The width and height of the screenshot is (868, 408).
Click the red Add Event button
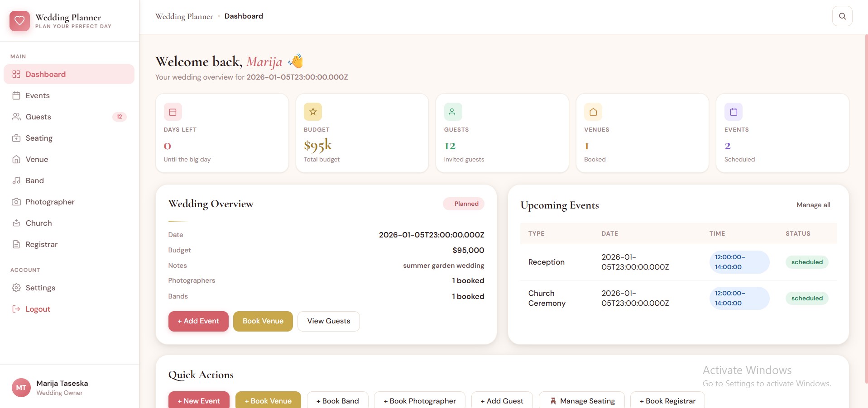tap(198, 321)
